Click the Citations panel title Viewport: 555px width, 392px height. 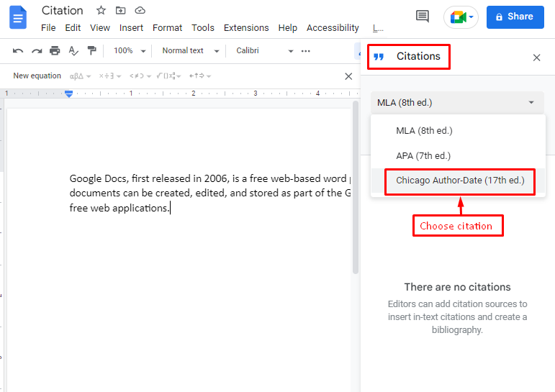click(x=418, y=56)
